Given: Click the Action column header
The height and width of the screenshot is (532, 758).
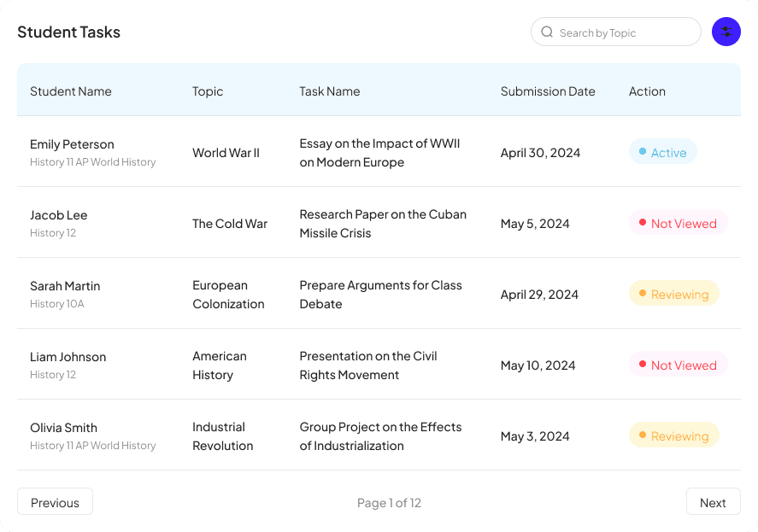Looking at the screenshot, I should tap(647, 91).
